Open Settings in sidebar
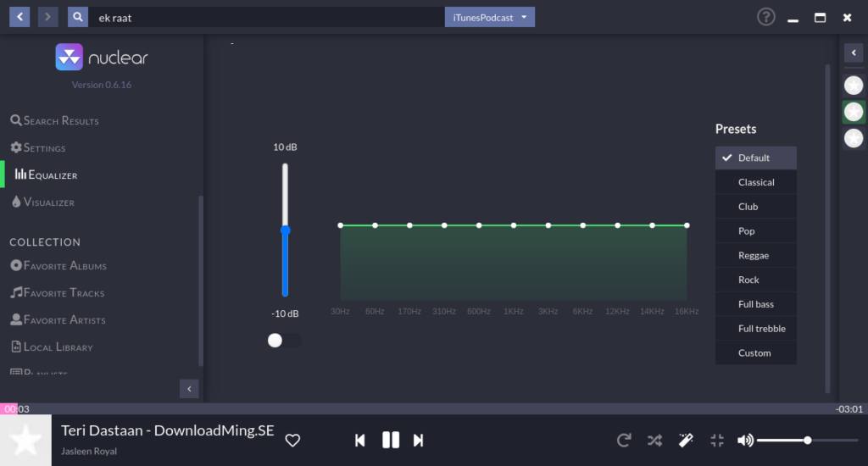The height and width of the screenshot is (466, 868). (37, 147)
